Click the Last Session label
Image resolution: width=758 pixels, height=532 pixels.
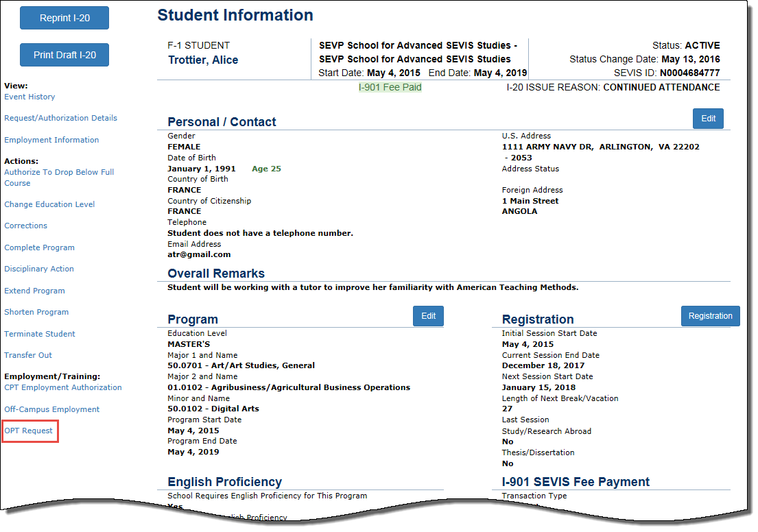click(525, 420)
